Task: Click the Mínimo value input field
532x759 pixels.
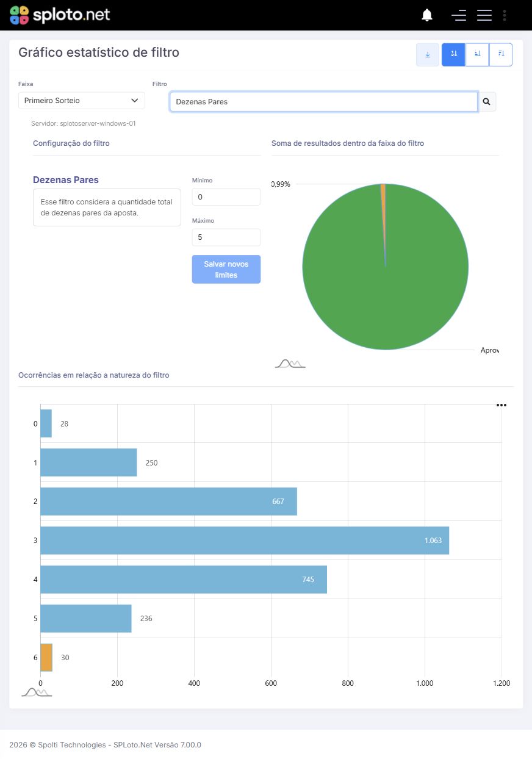Action: tap(226, 197)
